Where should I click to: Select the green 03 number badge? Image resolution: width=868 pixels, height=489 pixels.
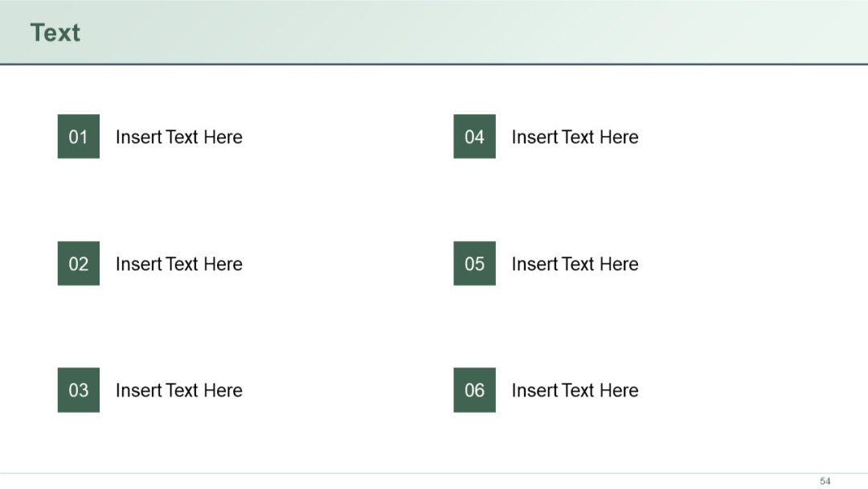coord(78,390)
